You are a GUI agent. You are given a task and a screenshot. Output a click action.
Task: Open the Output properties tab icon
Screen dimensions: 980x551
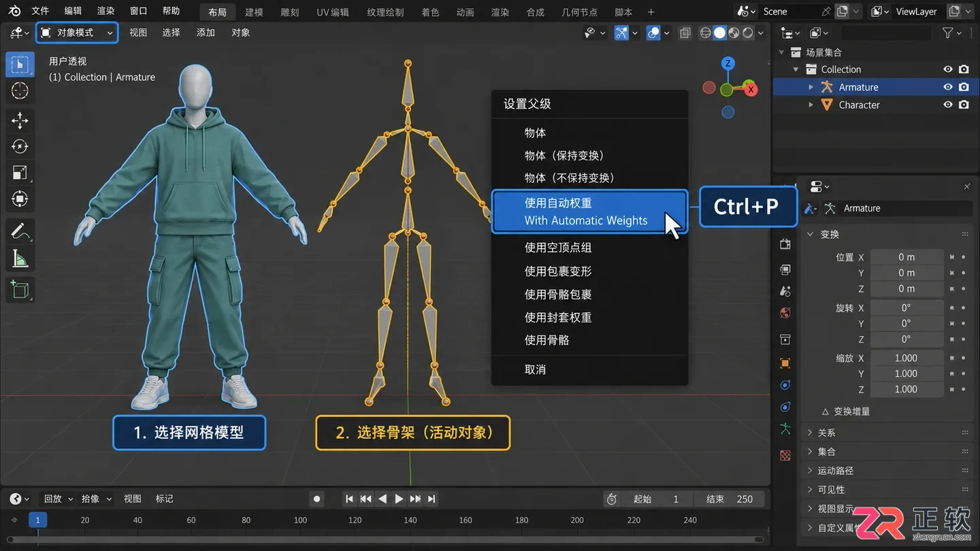click(785, 269)
